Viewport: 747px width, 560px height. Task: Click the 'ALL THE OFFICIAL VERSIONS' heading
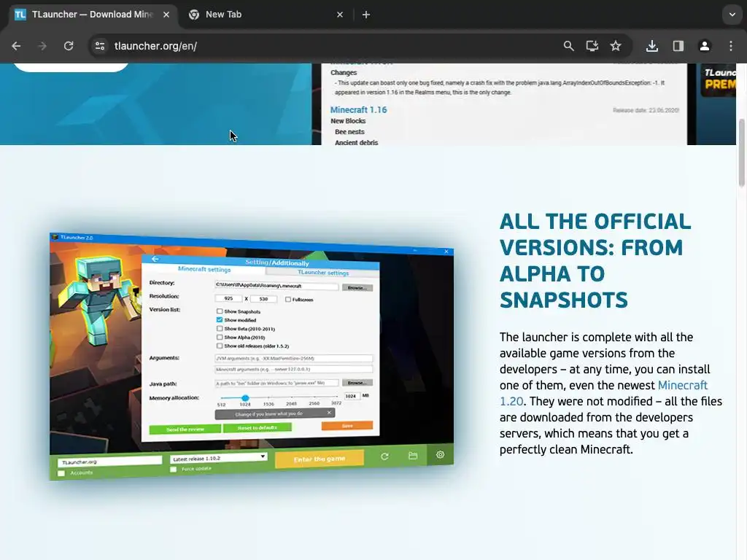595,261
